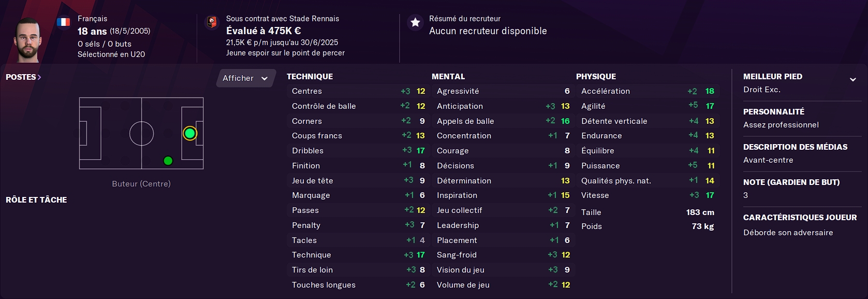
Task: Click the Assez professionnel personality text
Action: (x=781, y=125)
